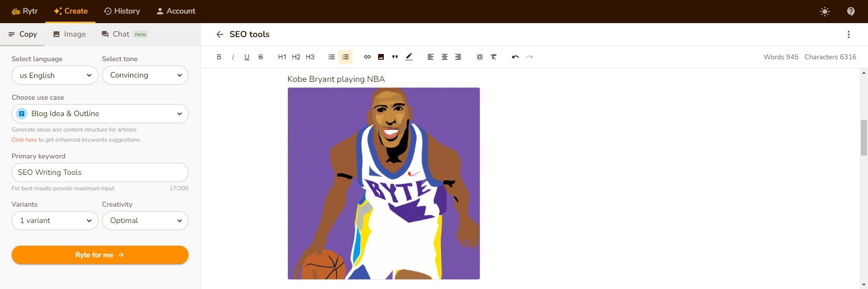Open the Select language dropdown
The width and height of the screenshot is (868, 289).
tap(55, 75)
